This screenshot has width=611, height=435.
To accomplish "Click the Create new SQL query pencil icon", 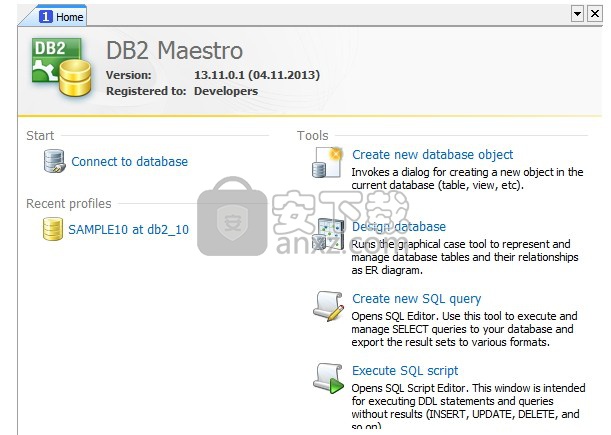I will point(328,306).
